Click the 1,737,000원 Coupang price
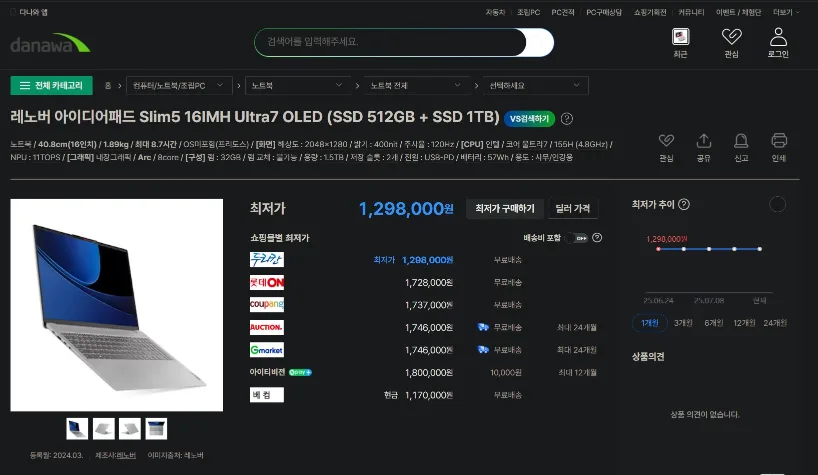This screenshot has width=818, height=475. point(429,305)
